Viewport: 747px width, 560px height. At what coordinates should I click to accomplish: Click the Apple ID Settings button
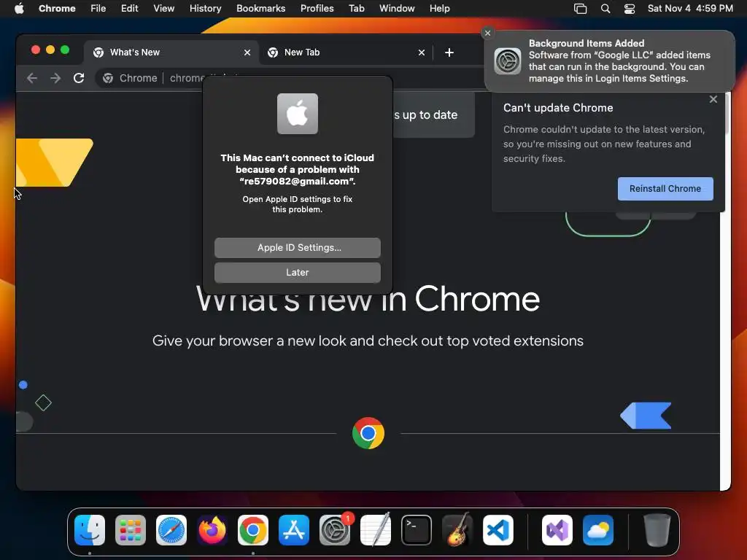(x=298, y=248)
